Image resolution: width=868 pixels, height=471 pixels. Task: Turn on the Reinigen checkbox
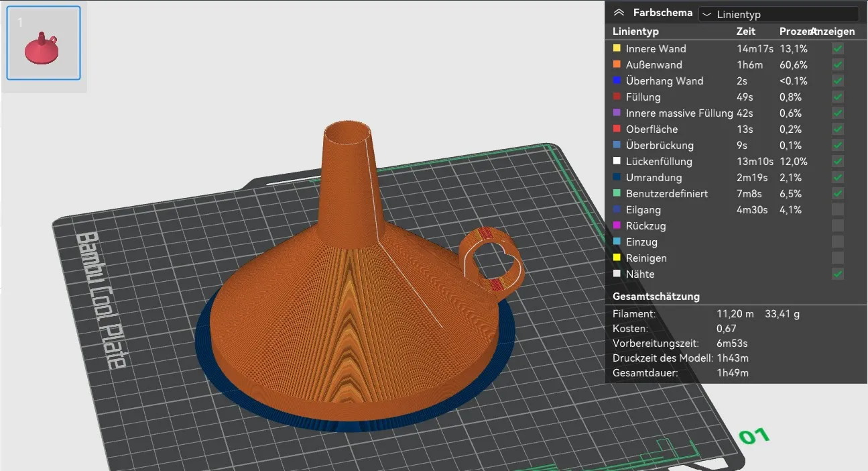click(838, 258)
